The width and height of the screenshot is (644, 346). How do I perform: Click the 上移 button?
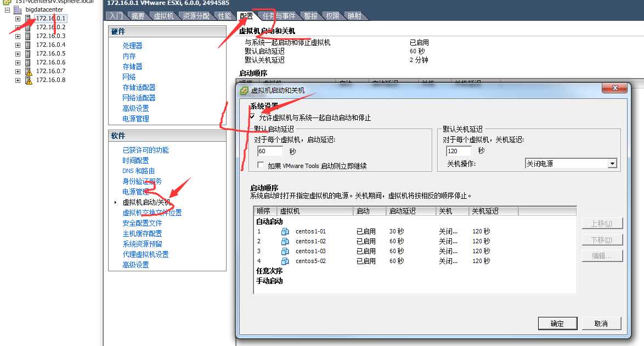click(x=602, y=224)
